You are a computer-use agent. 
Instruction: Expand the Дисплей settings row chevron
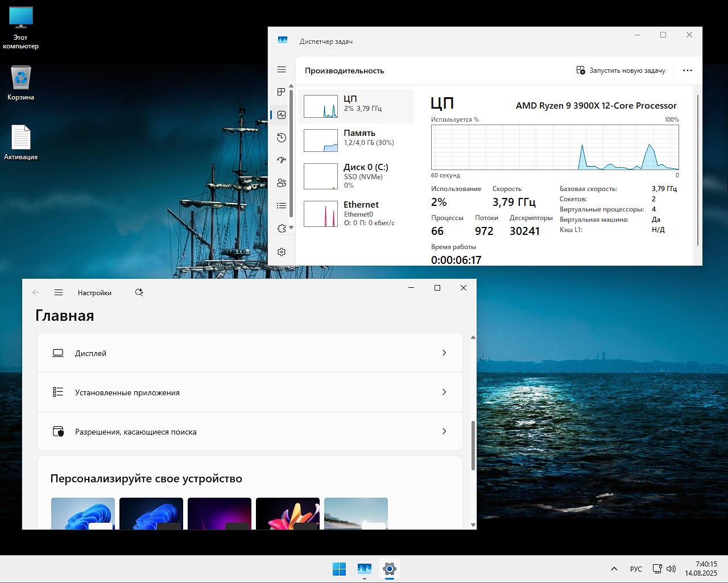[444, 353]
